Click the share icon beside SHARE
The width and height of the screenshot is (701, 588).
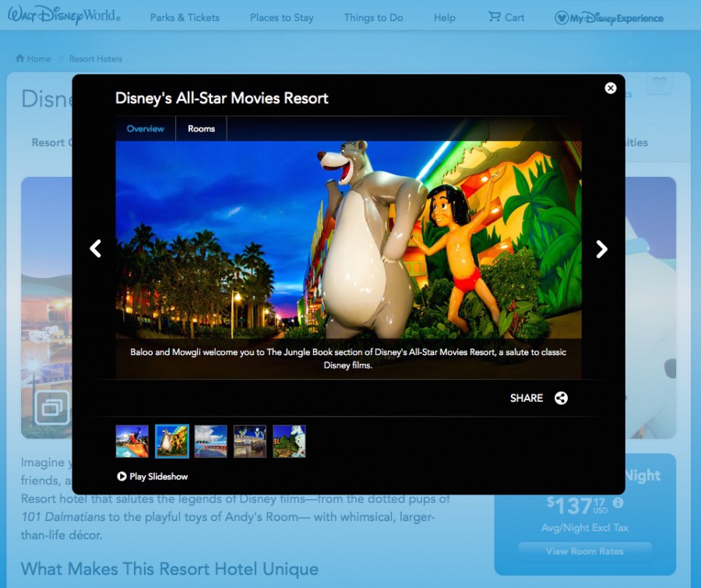(561, 398)
